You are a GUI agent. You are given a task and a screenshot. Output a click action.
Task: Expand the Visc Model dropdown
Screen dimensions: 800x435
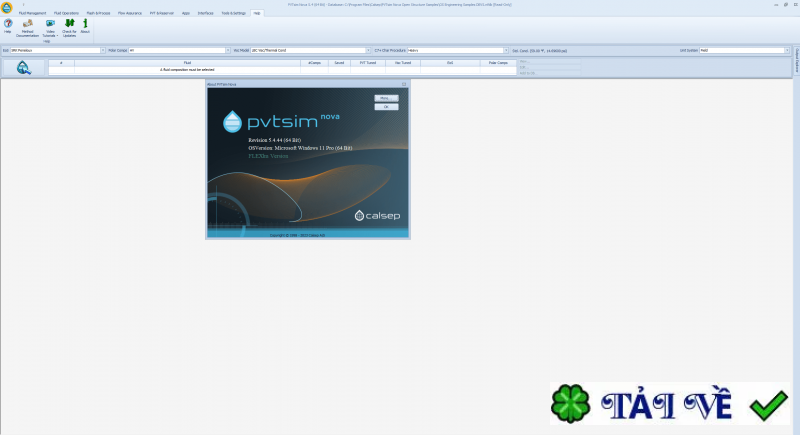click(x=368, y=50)
